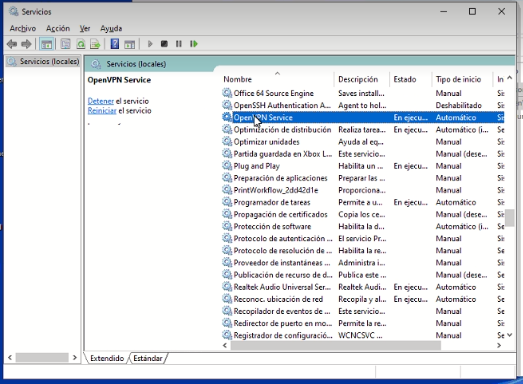The width and height of the screenshot is (523, 384).
Task: Select the Protocolo de autenticación service
Action: point(363,239)
